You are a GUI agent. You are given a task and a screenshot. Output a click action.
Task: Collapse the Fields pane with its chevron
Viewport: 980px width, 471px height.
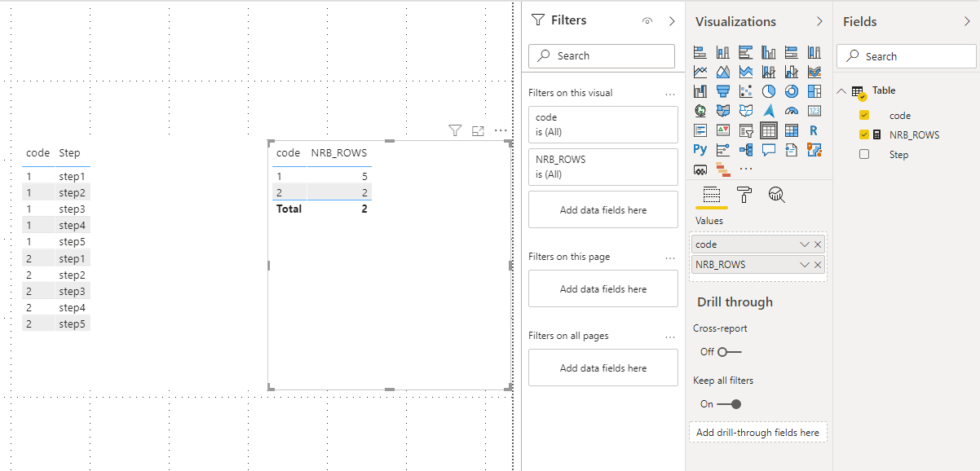[x=967, y=21]
